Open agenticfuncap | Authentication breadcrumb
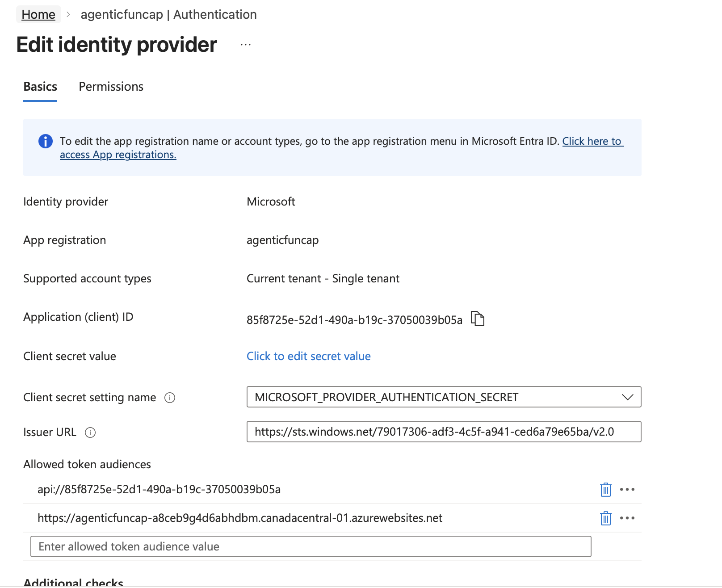 click(x=168, y=15)
